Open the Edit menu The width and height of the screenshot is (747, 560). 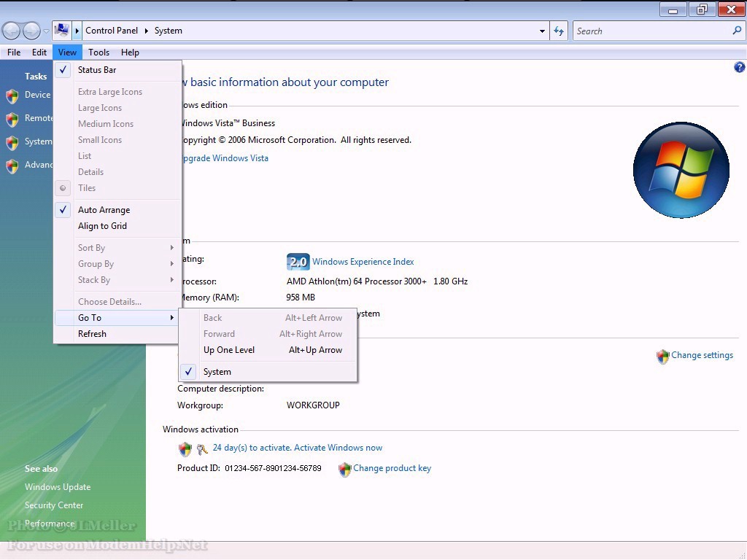pos(39,52)
